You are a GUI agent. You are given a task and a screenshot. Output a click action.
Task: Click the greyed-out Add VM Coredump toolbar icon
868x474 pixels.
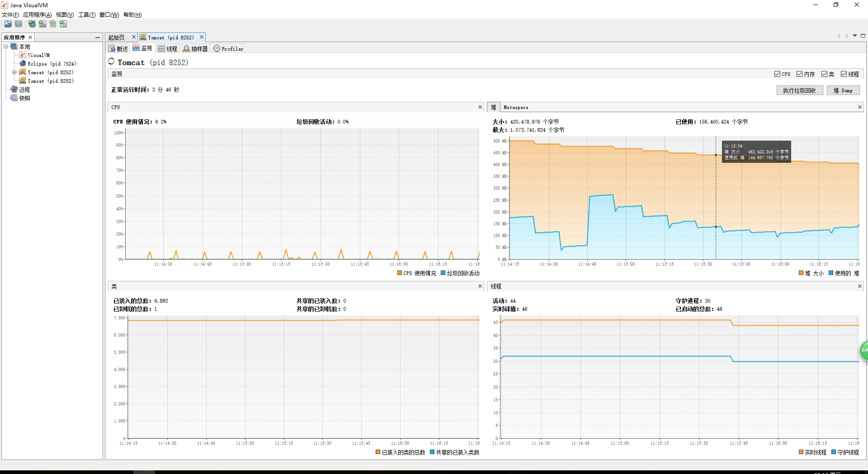pos(53,24)
